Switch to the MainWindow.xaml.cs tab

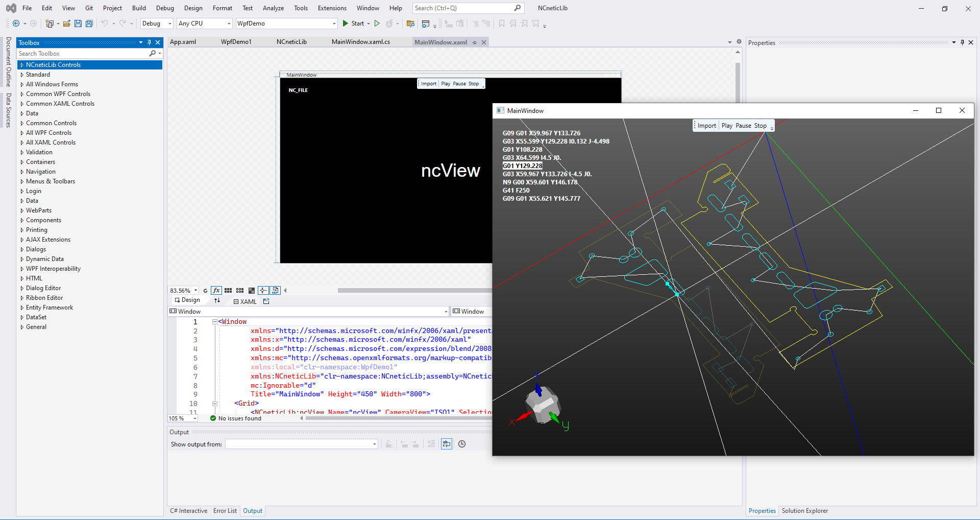tap(361, 42)
